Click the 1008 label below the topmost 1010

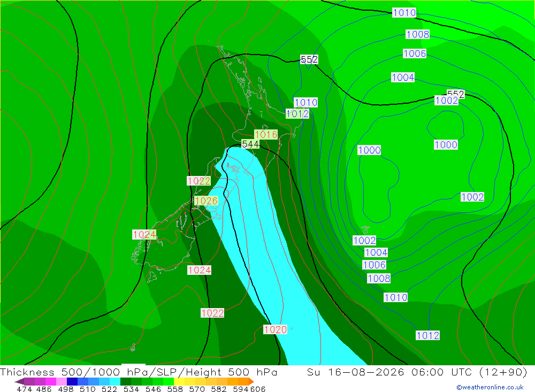418,34
